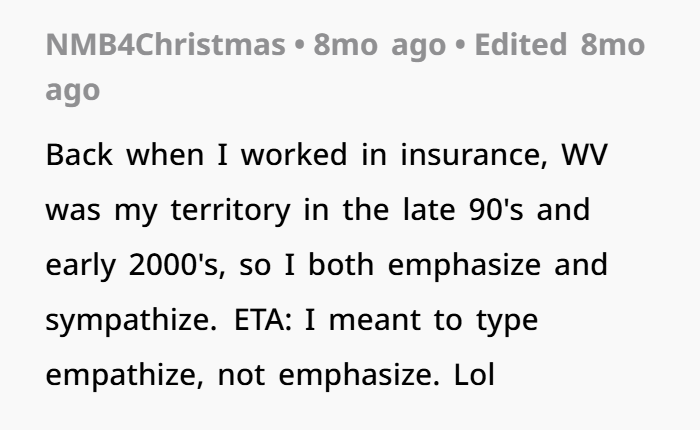This screenshot has width=700, height=430.
Task: Click the word "insurance," in the comment
Action: [x=474, y=155]
